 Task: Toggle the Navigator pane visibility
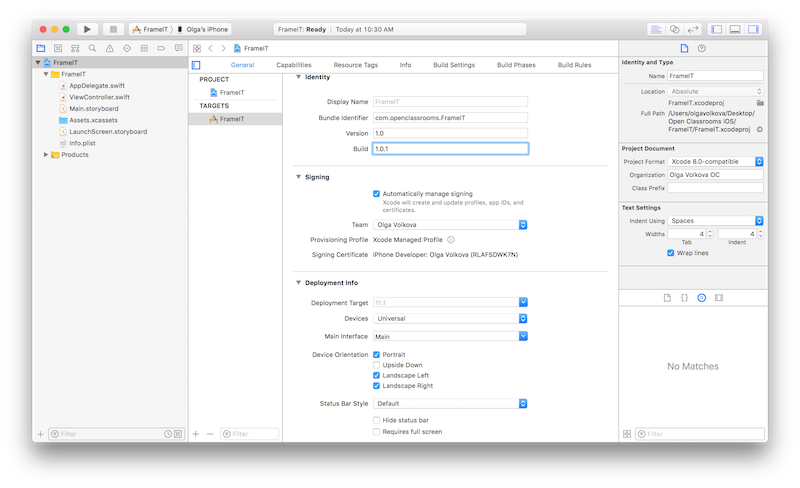[x=717, y=30]
